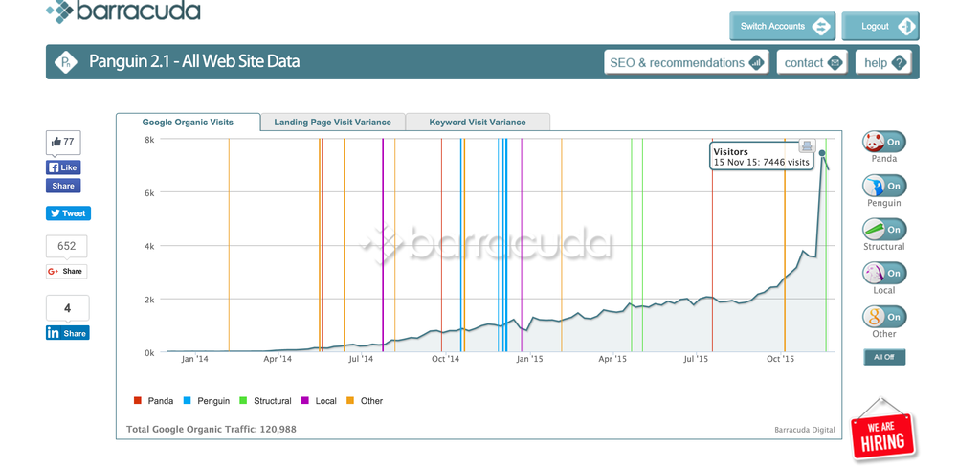Screen dimensions: 980x468
Task: Click the Jan '15 axis label
Action: pyautogui.click(x=530, y=359)
